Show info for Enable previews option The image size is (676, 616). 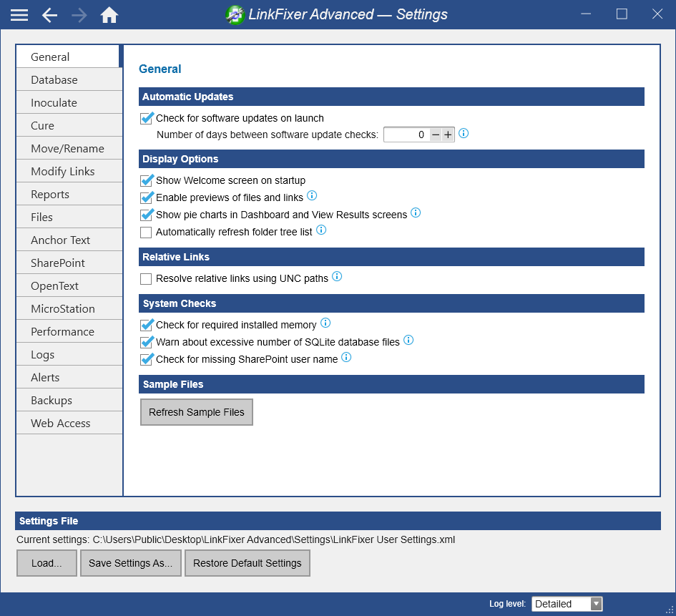(x=312, y=196)
